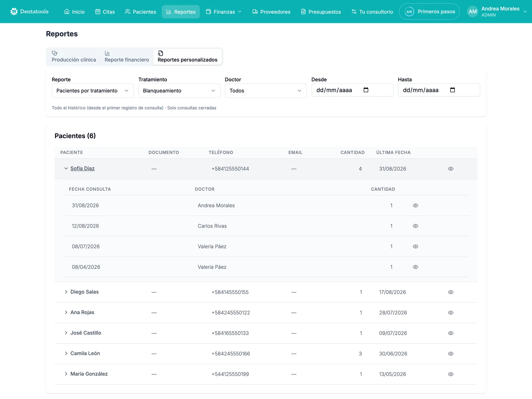The height and width of the screenshot is (399, 532).
Task: View the 12/08/2026 Carlos Rivas consultation eye icon
Action: click(x=416, y=226)
